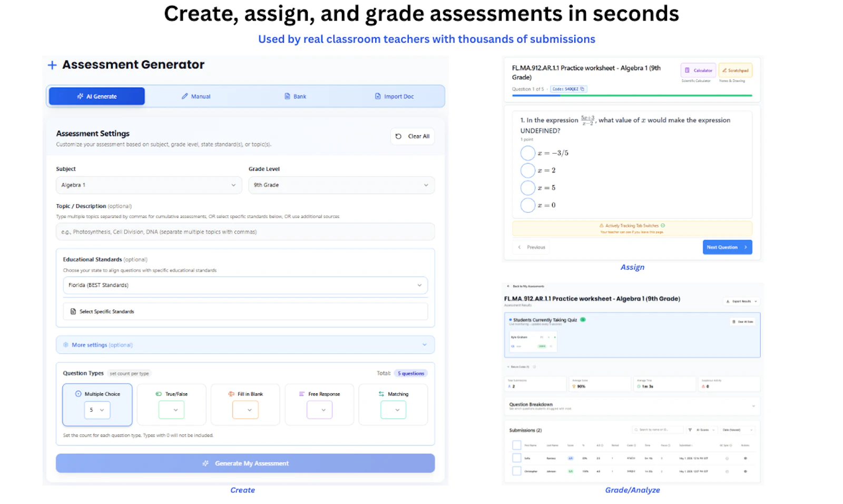Viewport: 843px width, 504px height.
Task: Open the Export Results menu
Action: 741,301
